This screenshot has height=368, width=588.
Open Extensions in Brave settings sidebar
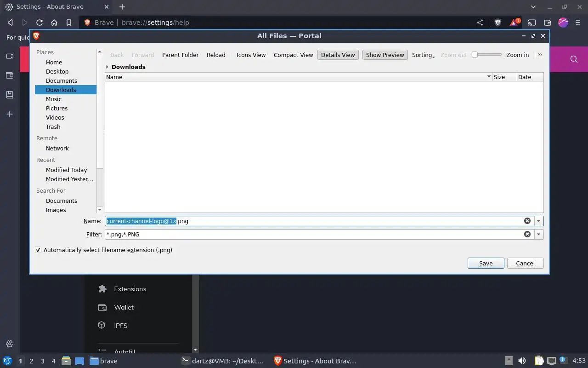click(x=130, y=289)
